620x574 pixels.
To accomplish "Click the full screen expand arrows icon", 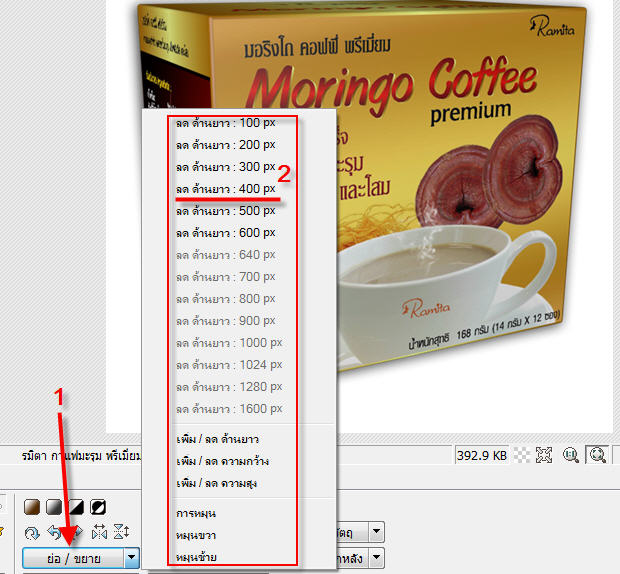I will (x=544, y=455).
